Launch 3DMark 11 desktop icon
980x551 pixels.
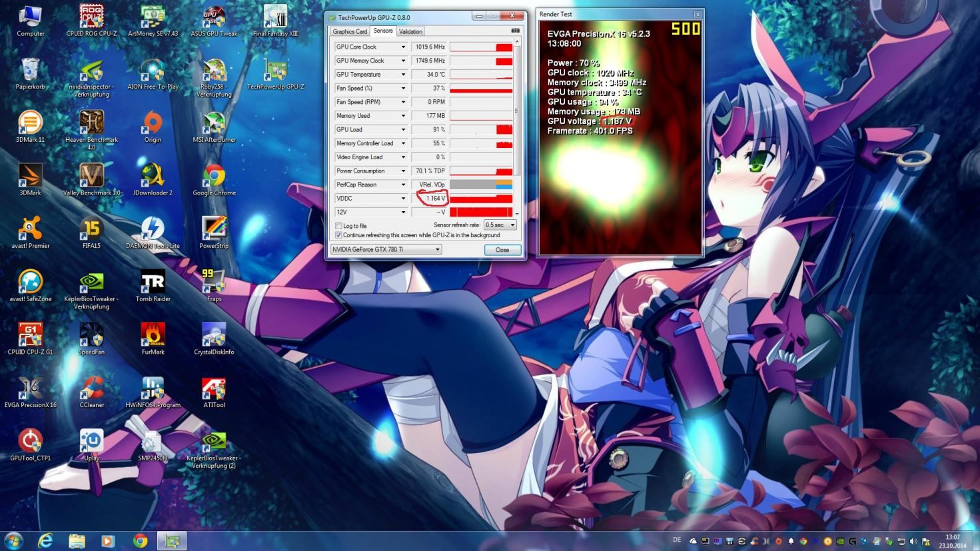(x=30, y=127)
